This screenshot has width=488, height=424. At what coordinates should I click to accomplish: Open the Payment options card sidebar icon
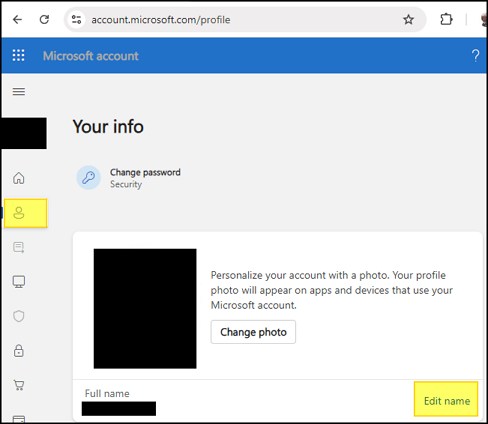(x=19, y=419)
